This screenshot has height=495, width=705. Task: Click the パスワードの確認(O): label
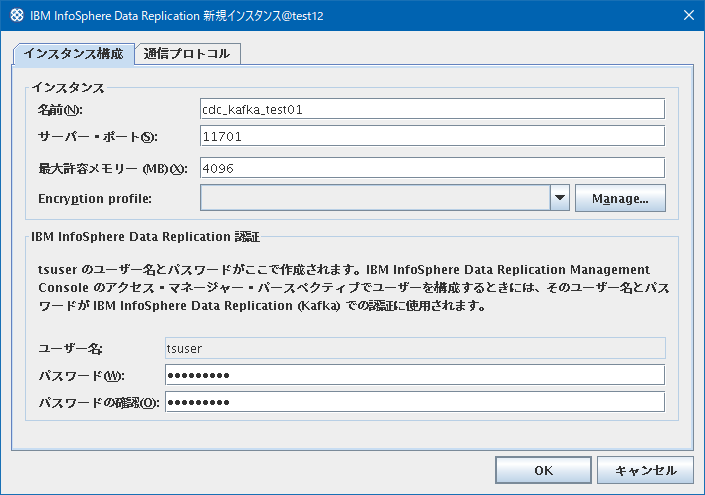tap(99, 403)
